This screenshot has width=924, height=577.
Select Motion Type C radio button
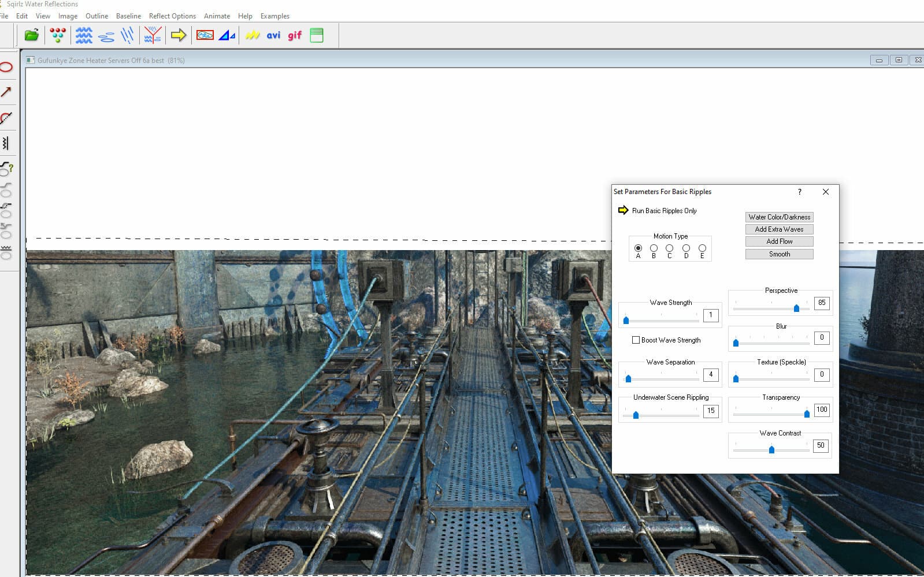[669, 248]
